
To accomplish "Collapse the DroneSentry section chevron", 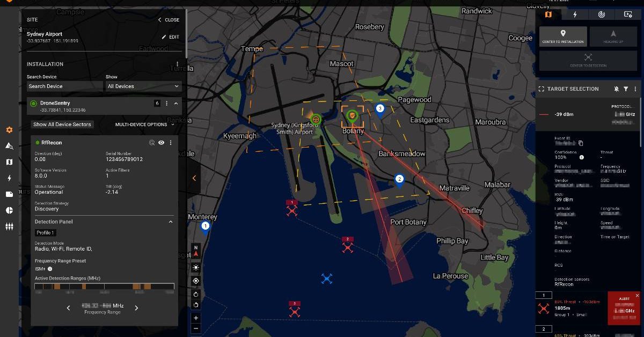I will click(175, 103).
